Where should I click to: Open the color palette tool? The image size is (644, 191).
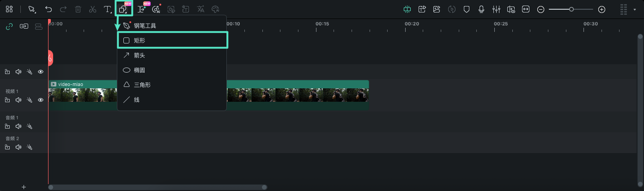pyautogui.click(x=215, y=9)
